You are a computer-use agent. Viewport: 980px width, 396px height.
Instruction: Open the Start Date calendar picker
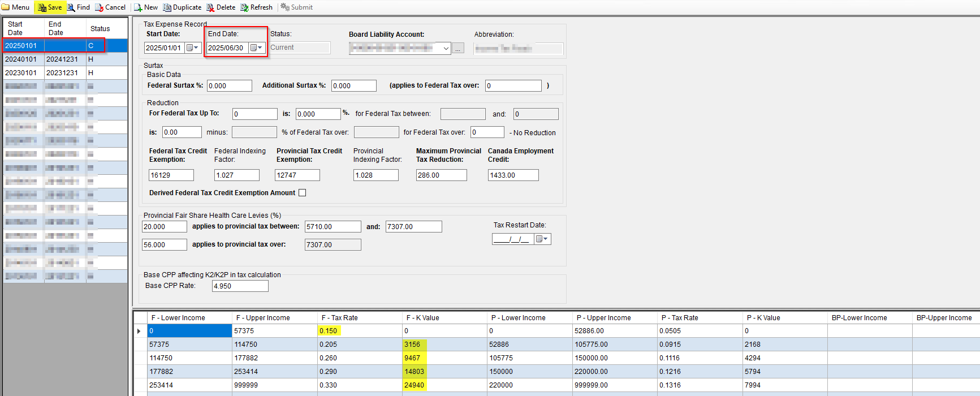(x=193, y=48)
